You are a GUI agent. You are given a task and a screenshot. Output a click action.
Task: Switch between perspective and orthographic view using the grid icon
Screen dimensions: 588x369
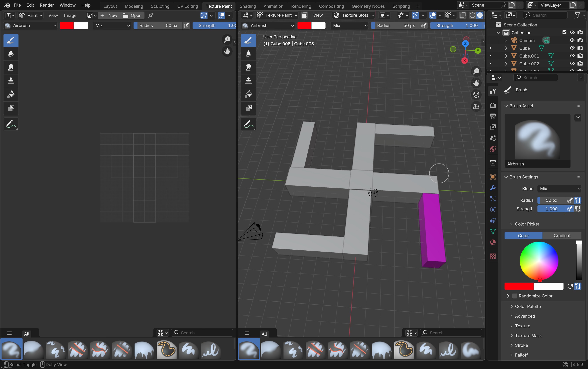coord(476,106)
